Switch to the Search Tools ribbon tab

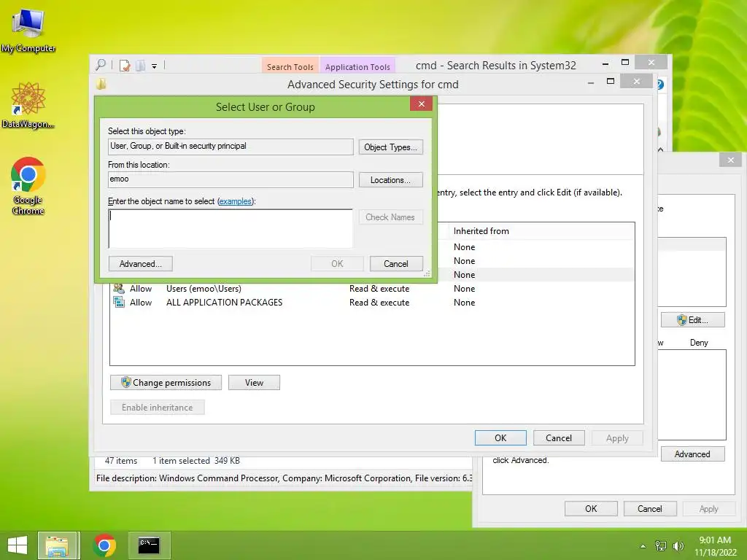point(290,66)
